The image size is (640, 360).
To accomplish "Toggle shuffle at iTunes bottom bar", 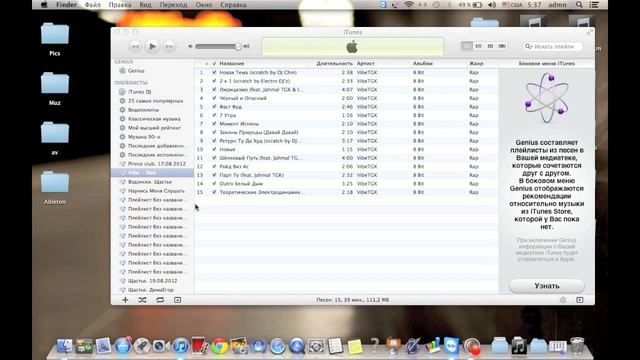I will (x=142, y=300).
